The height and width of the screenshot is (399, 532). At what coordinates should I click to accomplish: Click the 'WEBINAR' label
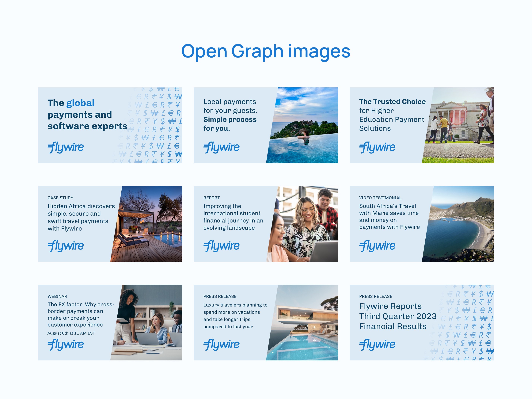[x=57, y=297]
